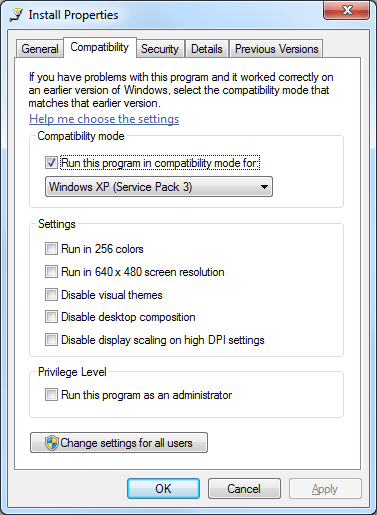Open the Windows XP (Service Pack 3) dropdown
This screenshot has height=515, width=377.
tap(159, 187)
